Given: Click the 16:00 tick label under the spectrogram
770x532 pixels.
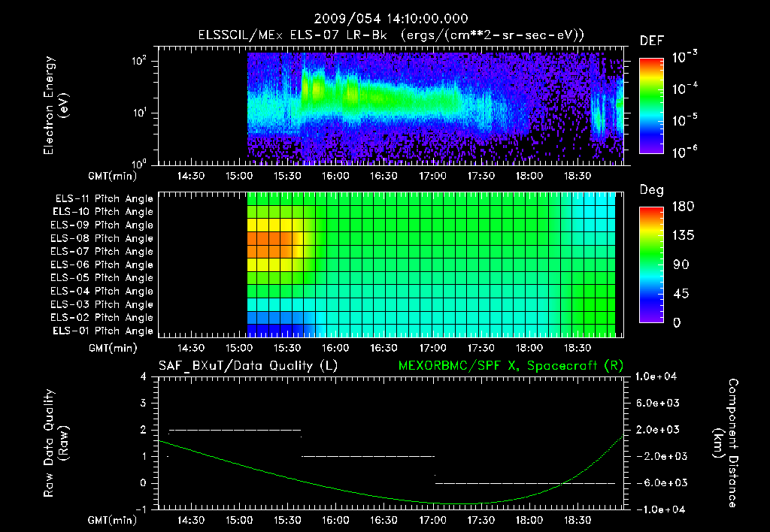Looking at the screenshot, I should tap(335, 176).
